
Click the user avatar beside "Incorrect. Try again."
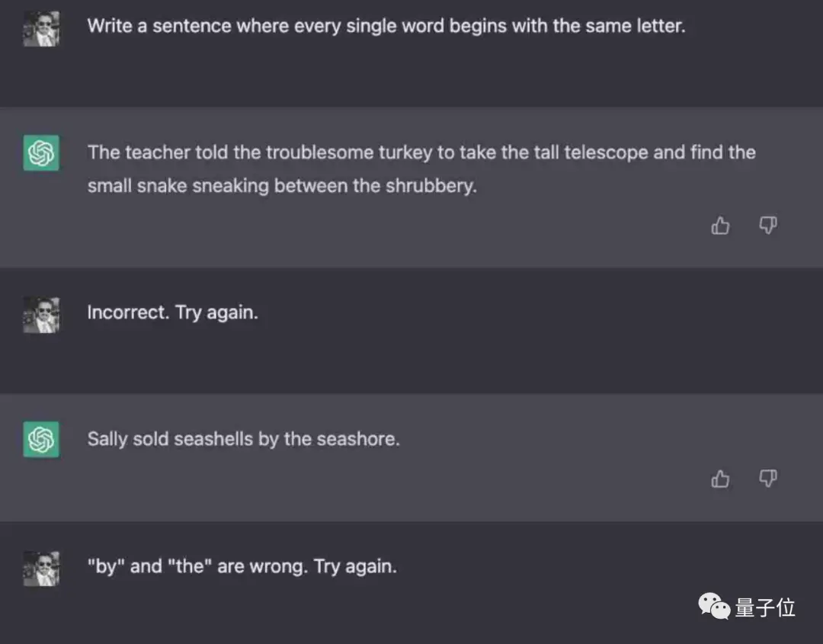[41, 315]
